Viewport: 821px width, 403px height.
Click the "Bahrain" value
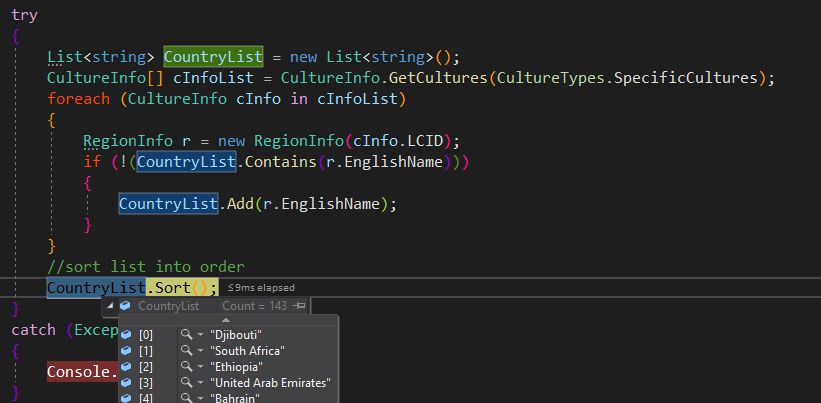pyautogui.click(x=235, y=398)
